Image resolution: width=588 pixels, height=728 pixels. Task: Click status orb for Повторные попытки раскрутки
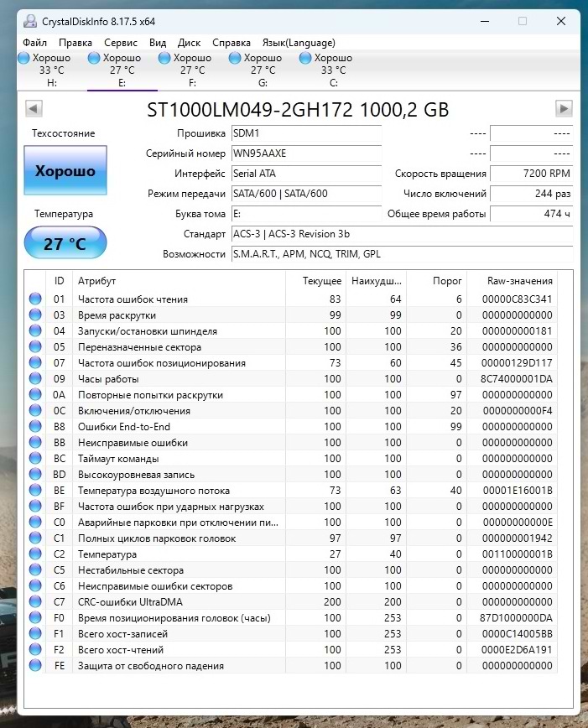pos(35,394)
